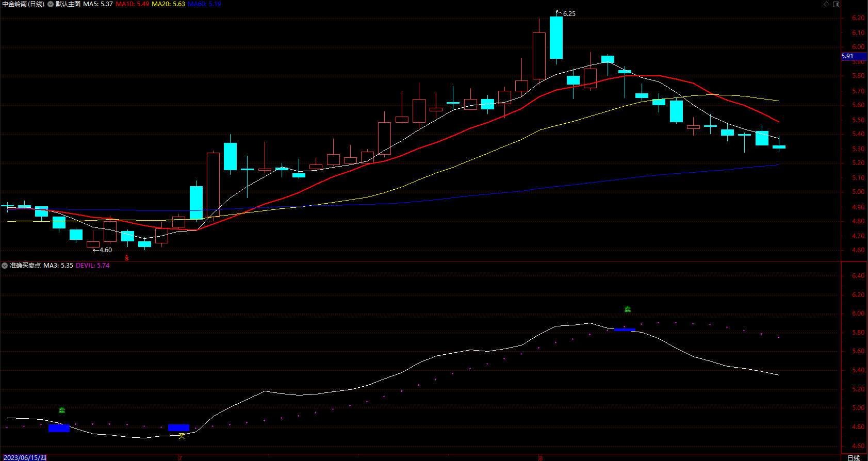Select the MA10: 5.49 indicator label
This screenshot has height=461, width=868.
click(133, 4)
